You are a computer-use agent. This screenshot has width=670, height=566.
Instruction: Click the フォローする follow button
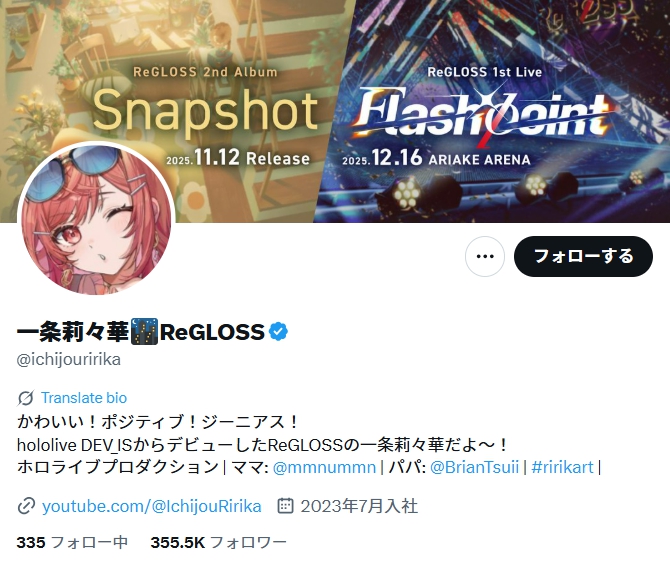tap(583, 256)
